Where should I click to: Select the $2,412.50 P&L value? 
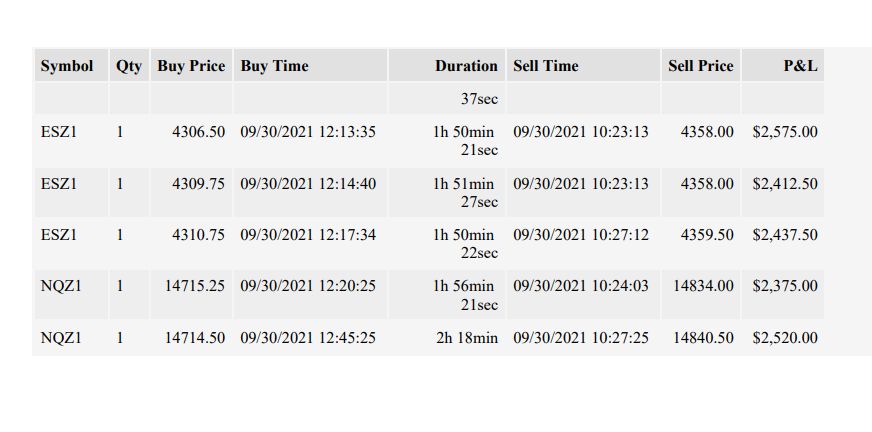coord(785,184)
